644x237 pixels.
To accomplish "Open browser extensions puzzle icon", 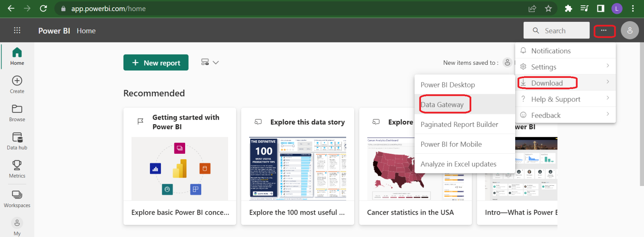I will (x=568, y=8).
